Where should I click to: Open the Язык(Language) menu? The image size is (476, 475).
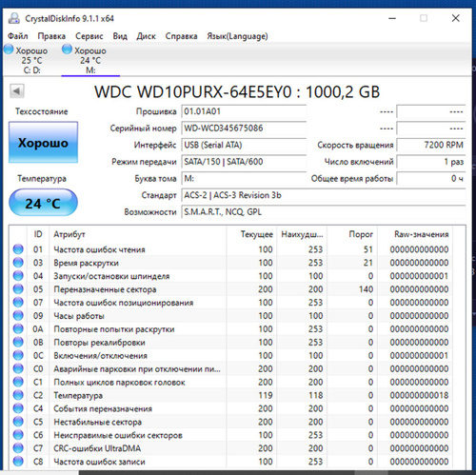(x=237, y=36)
